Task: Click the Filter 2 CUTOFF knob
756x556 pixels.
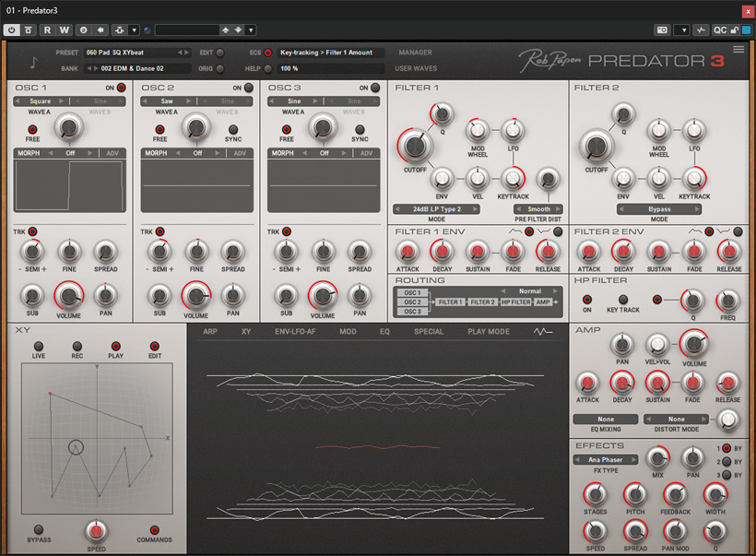Action: click(597, 146)
